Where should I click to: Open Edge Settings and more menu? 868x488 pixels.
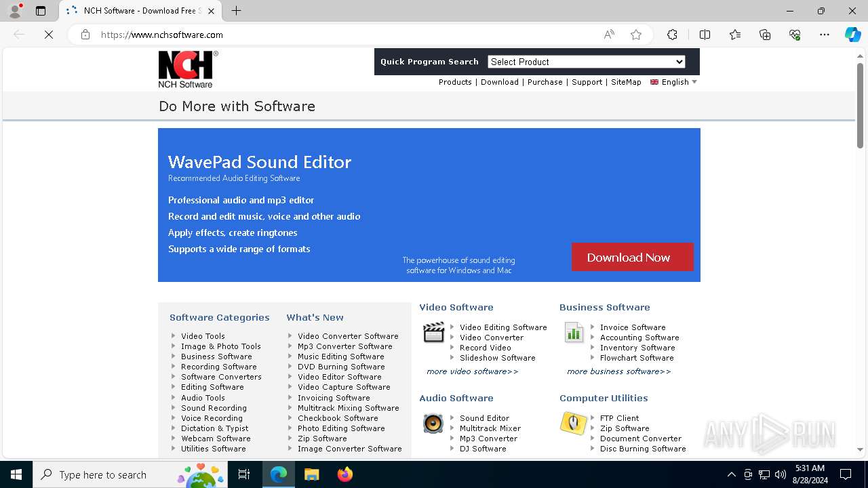[825, 35]
